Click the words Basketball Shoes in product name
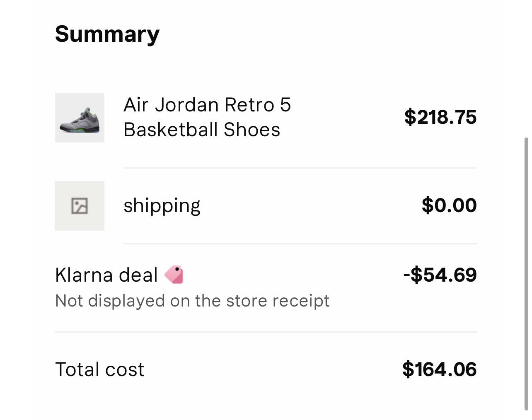532x420 pixels. tap(202, 130)
